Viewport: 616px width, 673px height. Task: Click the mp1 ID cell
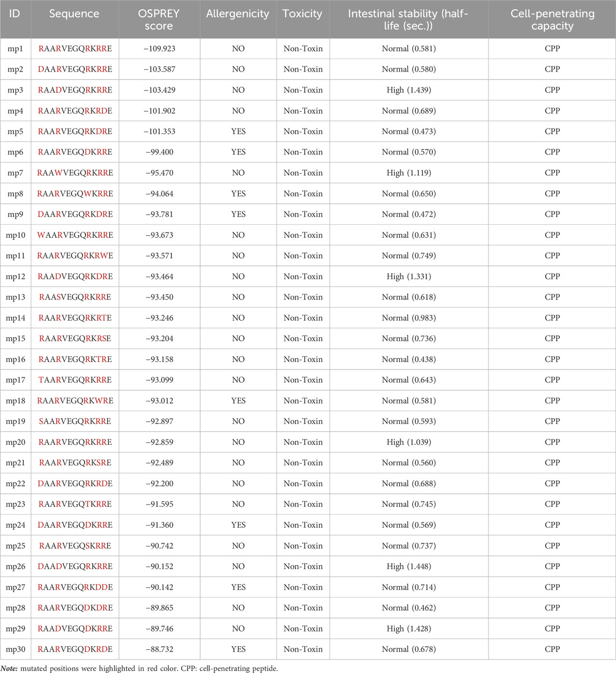pyautogui.click(x=15, y=48)
